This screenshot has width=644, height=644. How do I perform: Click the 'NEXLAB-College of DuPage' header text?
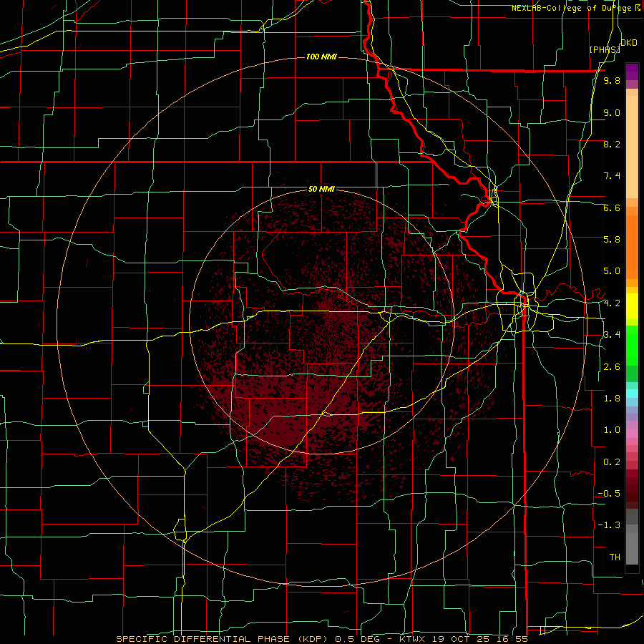(571, 8)
